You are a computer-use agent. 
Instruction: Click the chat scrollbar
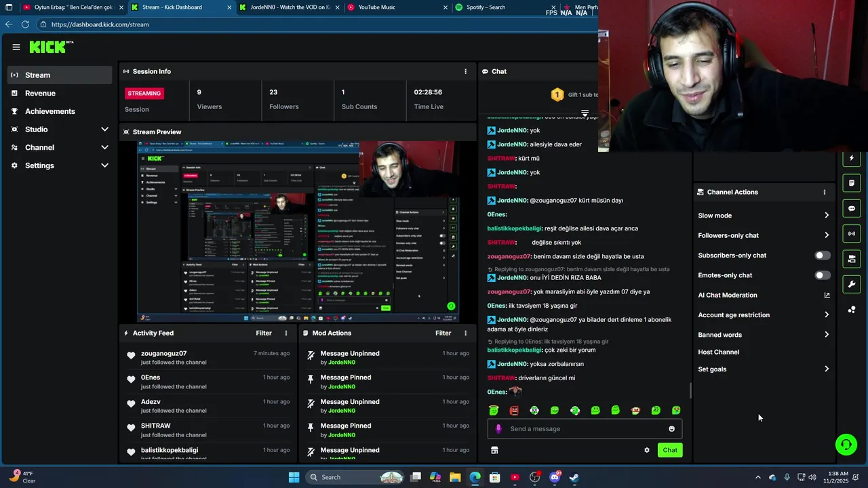pyautogui.click(x=690, y=390)
